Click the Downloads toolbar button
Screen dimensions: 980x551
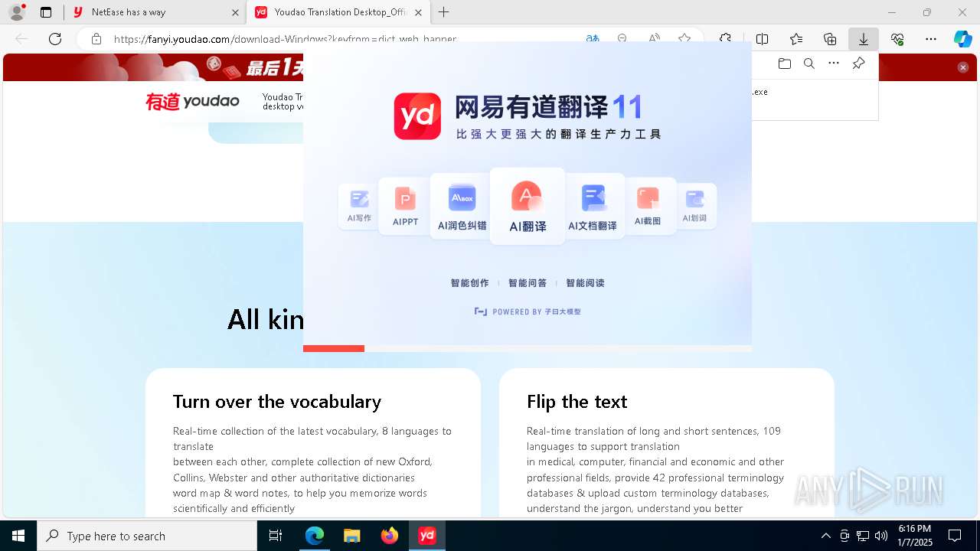coord(863,39)
